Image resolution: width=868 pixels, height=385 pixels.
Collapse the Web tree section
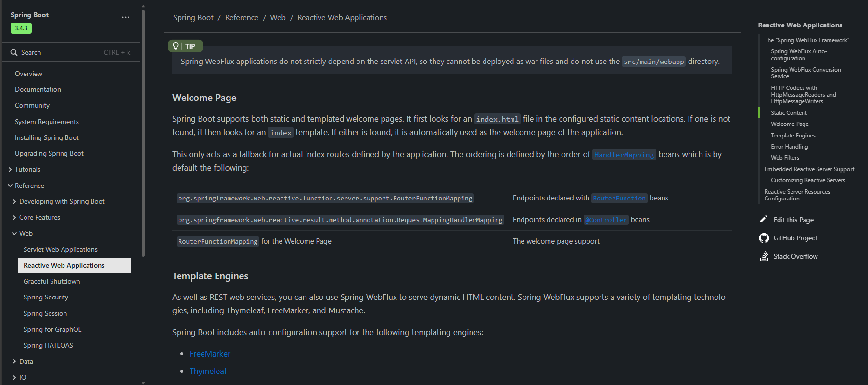(x=14, y=234)
